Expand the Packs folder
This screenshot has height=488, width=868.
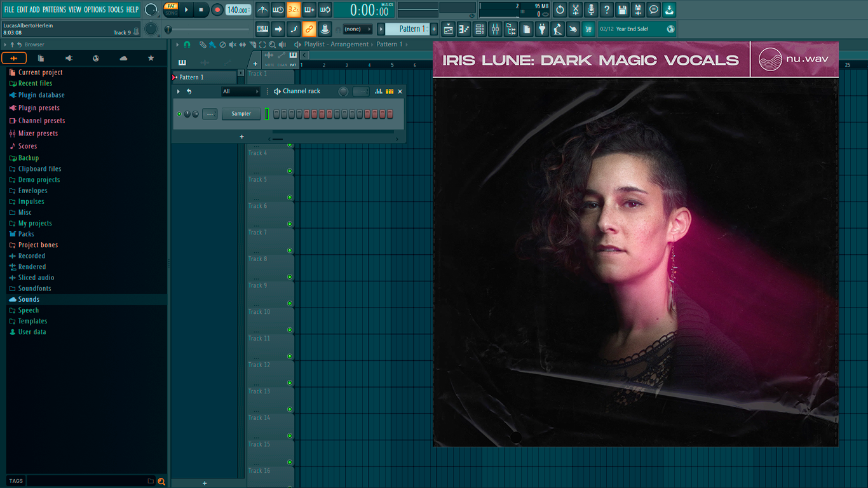[27, 234]
